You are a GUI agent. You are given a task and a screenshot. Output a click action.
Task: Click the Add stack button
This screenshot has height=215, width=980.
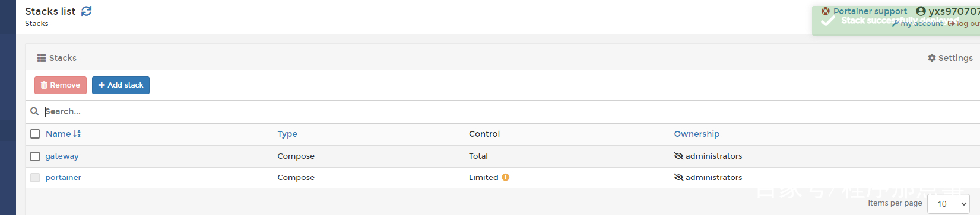[120, 85]
